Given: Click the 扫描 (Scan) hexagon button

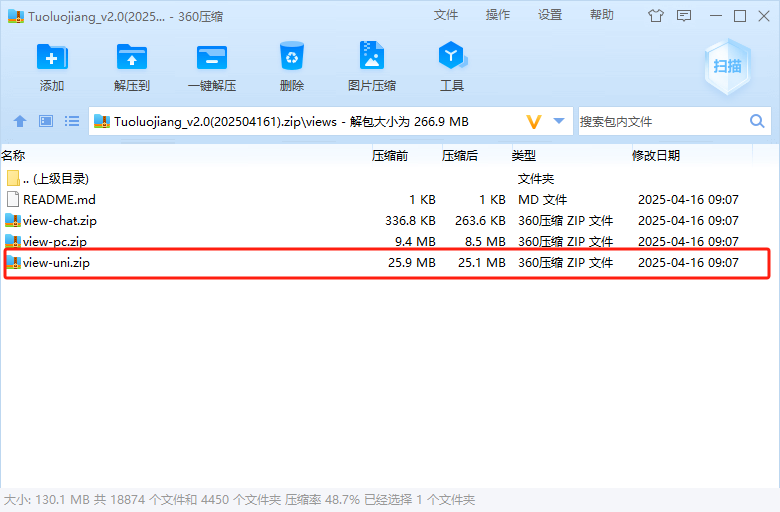Looking at the screenshot, I should pyautogui.click(x=727, y=66).
